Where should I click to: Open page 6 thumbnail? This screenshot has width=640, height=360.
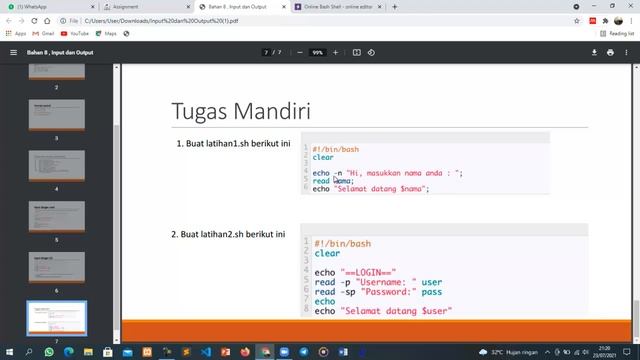coord(57,267)
